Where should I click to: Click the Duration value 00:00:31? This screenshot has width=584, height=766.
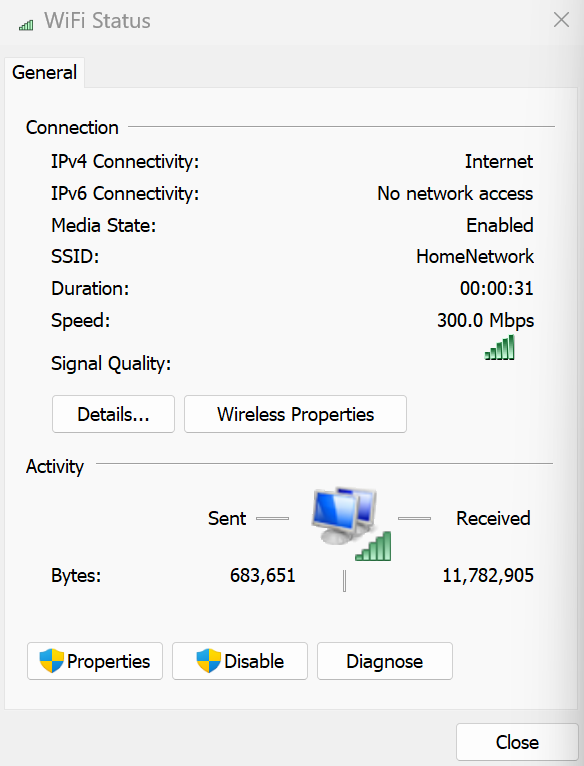tap(497, 289)
